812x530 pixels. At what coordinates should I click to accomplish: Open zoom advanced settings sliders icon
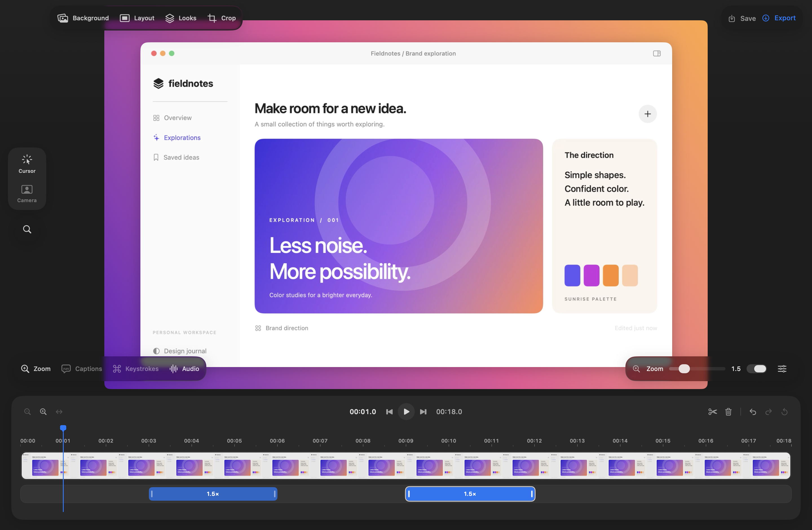(782, 369)
